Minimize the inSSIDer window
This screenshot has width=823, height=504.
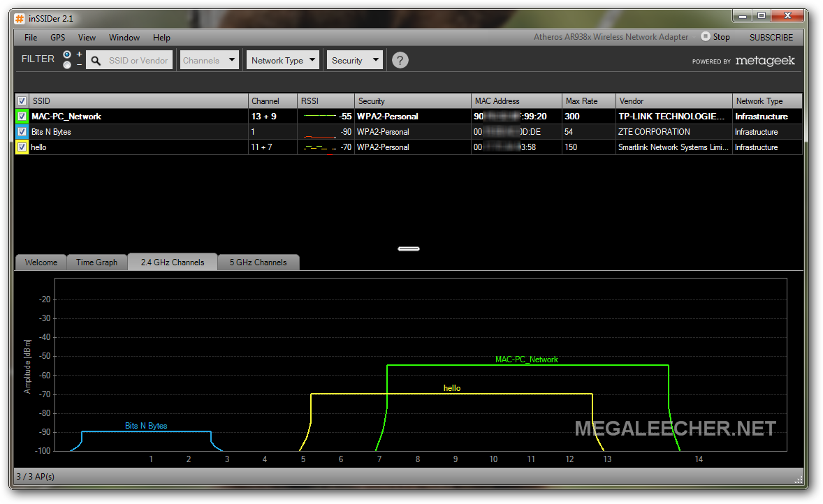pos(742,16)
